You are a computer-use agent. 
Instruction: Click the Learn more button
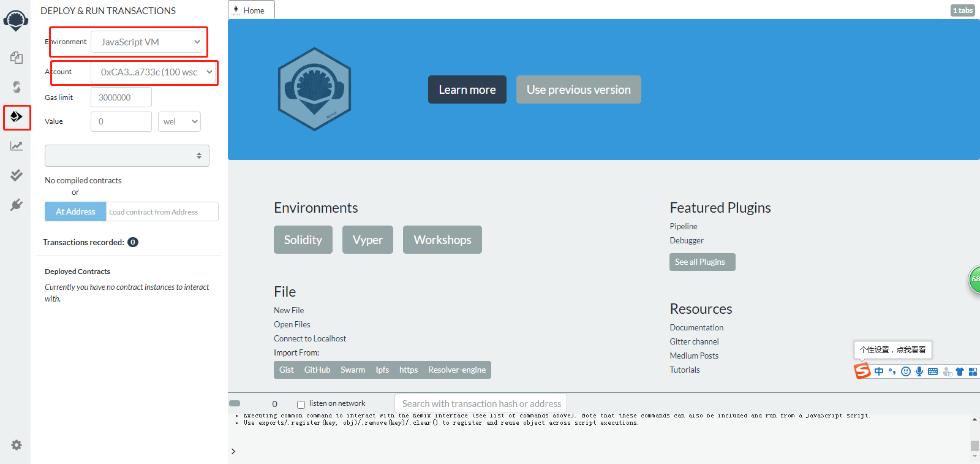(467, 89)
